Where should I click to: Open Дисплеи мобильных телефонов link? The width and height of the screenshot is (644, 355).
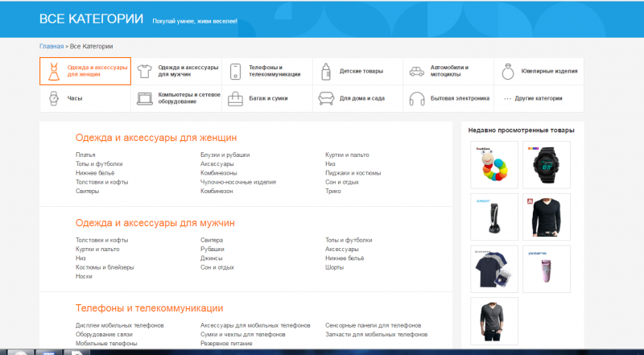pyautogui.click(x=119, y=325)
